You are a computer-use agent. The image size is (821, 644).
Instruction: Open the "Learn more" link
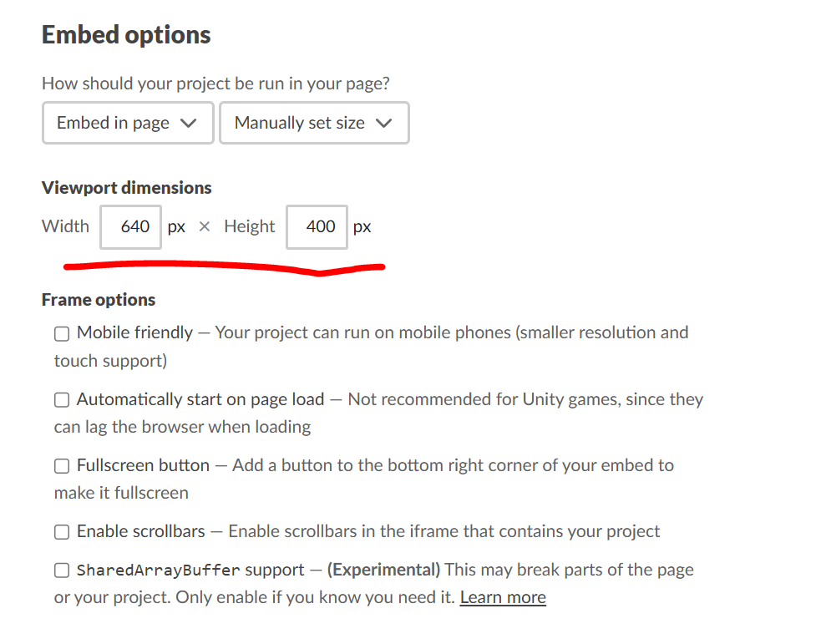[x=503, y=597]
